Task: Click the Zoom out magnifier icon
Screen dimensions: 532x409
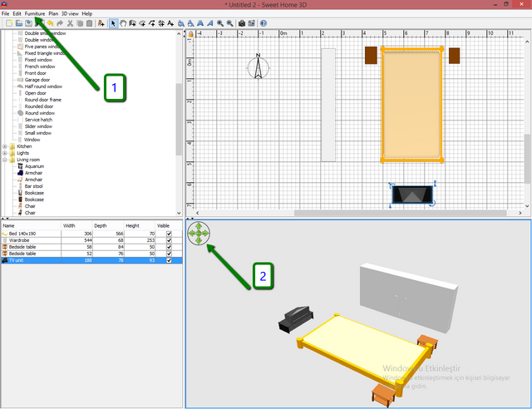Action: coord(230,23)
